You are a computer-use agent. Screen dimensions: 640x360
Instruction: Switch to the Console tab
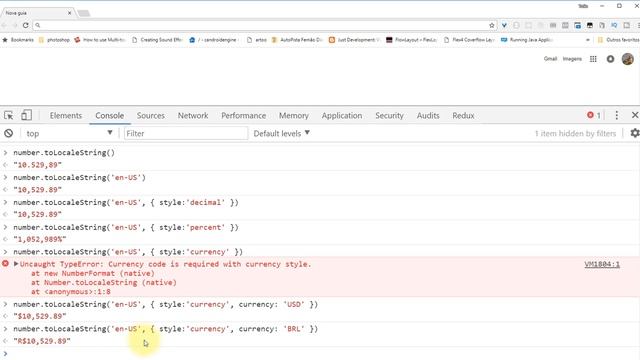tap(109, 116)
